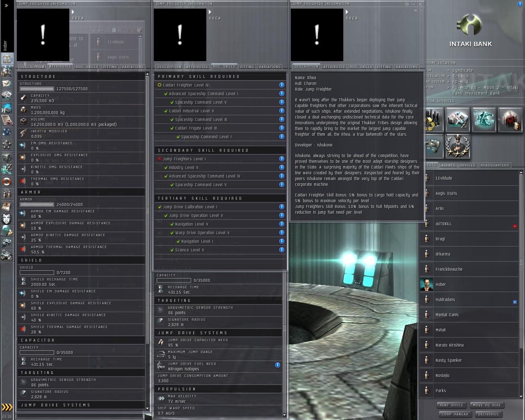The image size is (525, 420).
Task: Click the Rhea ship image in leftmost window
Action: (43, 35)
